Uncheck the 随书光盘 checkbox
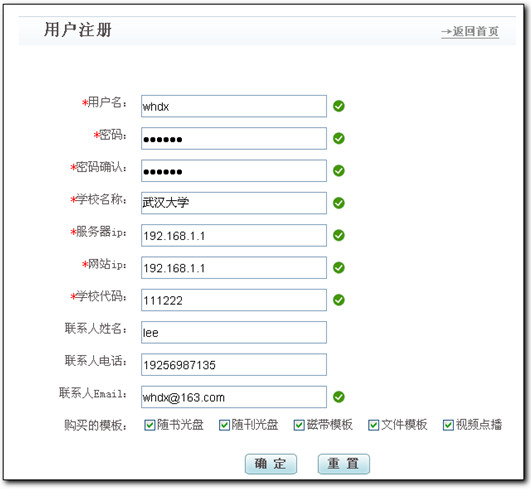Image resolution: width=531 pixels, height=489 pixels. tap(149, 425)
